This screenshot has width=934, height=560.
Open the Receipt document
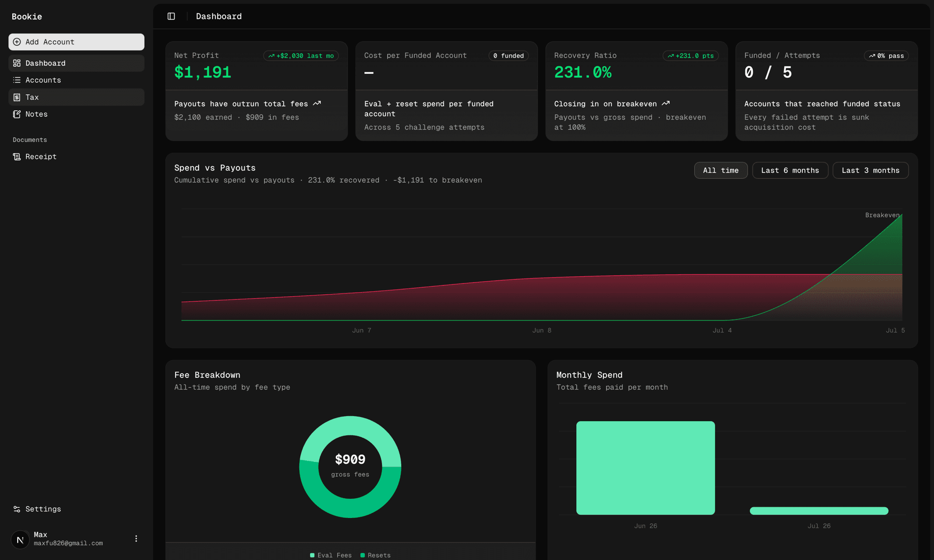[x=76, y=156]
